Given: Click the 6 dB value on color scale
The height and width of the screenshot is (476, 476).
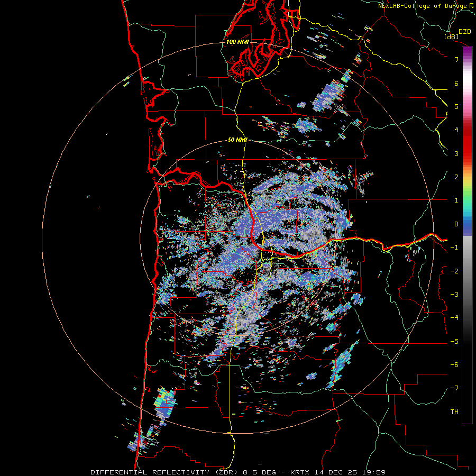Looking at the screenshot, I should click(x=456, y=83).
